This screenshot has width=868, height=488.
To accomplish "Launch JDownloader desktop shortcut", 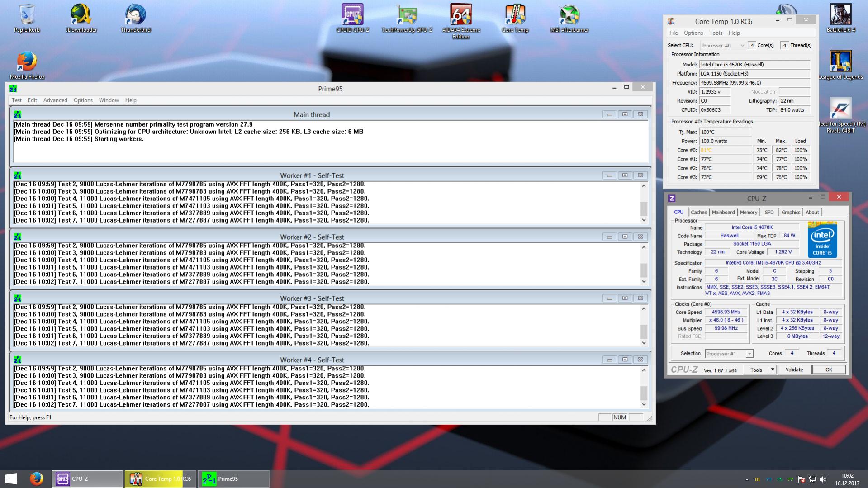I will (x=81, y=19).
